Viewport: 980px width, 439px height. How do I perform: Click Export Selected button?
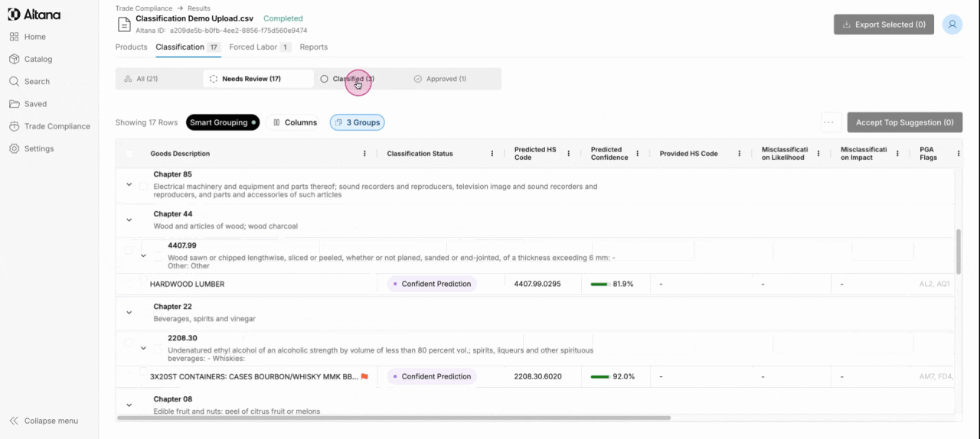[884, 24]
